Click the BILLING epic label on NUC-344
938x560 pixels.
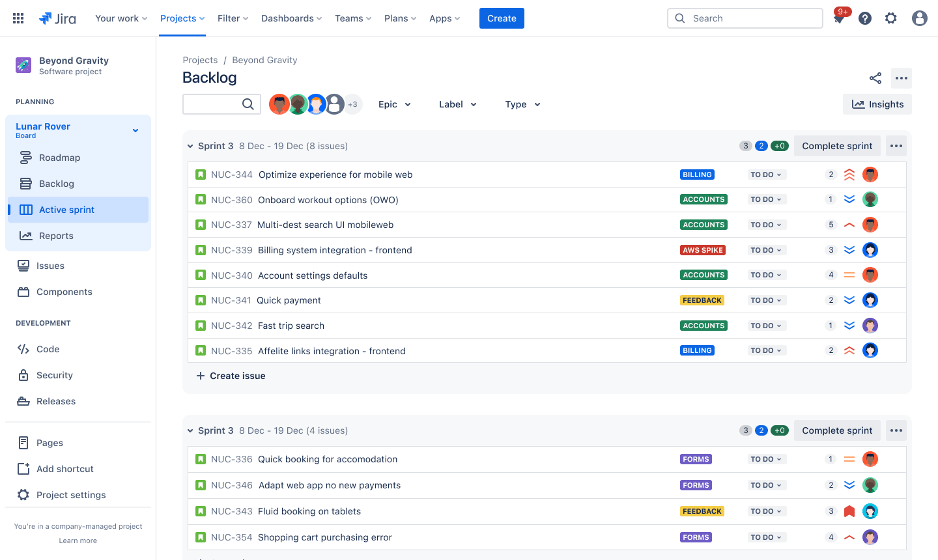[697, 174]
